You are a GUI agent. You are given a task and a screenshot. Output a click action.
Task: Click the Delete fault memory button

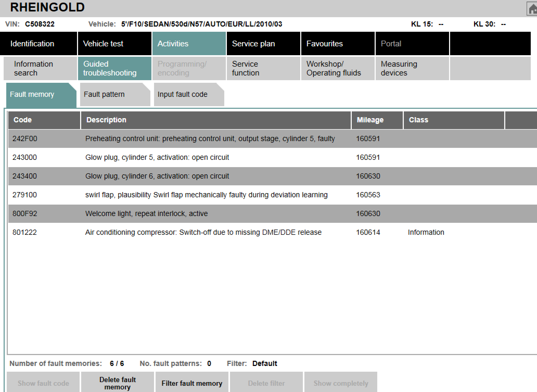[118, 382]
